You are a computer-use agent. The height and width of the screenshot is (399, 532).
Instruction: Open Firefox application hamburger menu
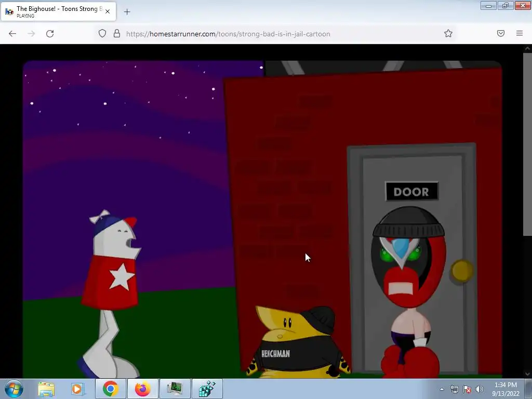520,33
